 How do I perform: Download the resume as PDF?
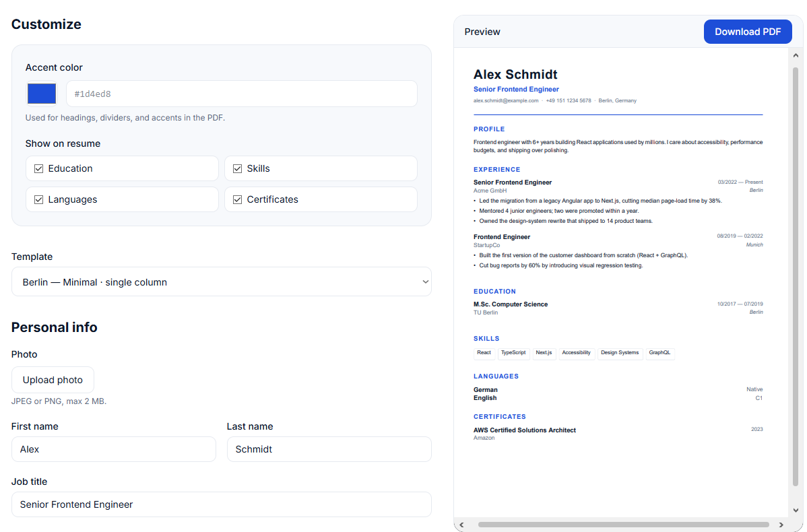747,32
